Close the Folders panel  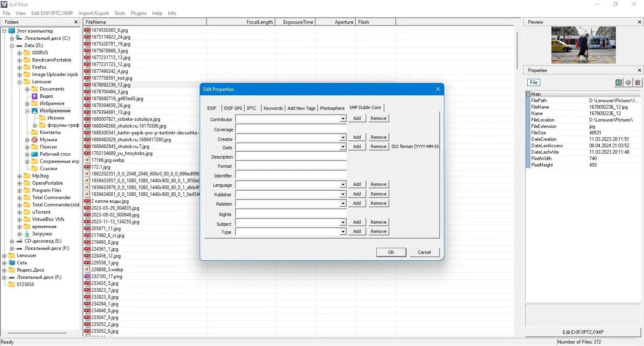76,22
